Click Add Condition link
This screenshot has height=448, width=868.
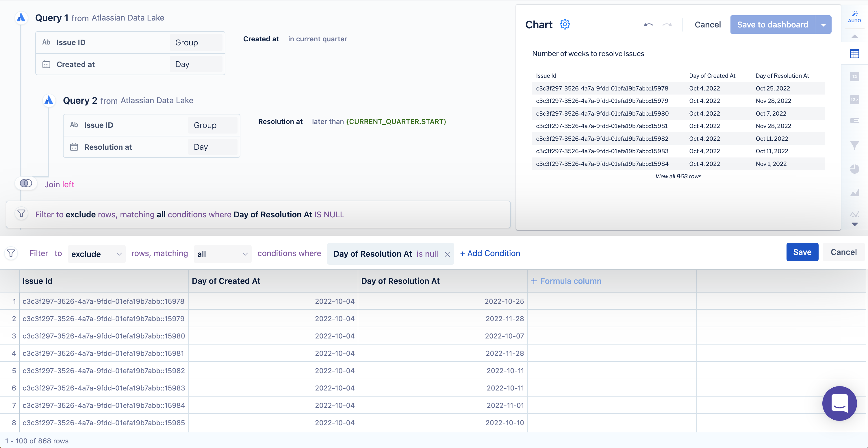490,253
